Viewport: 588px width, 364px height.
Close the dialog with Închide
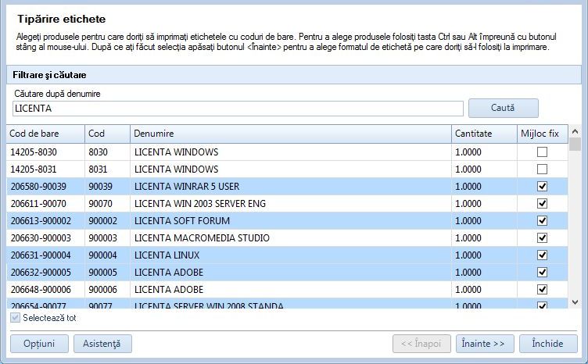[x=548, y=344]
